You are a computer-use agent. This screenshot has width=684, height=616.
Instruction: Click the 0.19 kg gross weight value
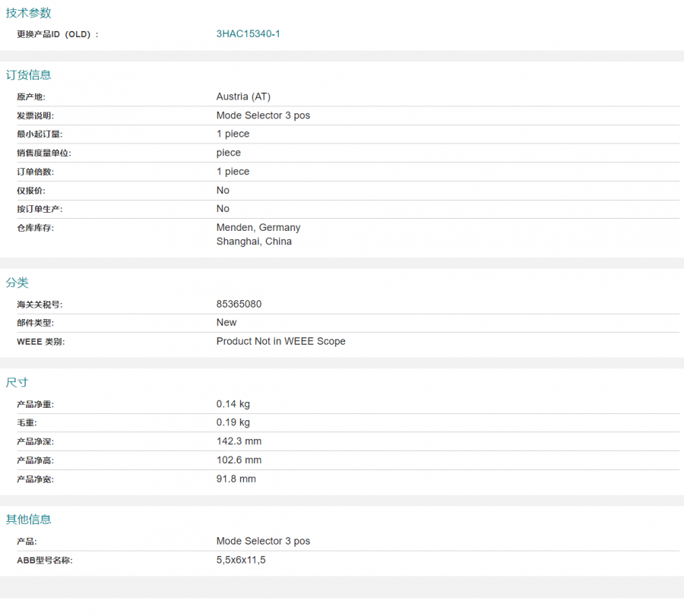(233, 422)
